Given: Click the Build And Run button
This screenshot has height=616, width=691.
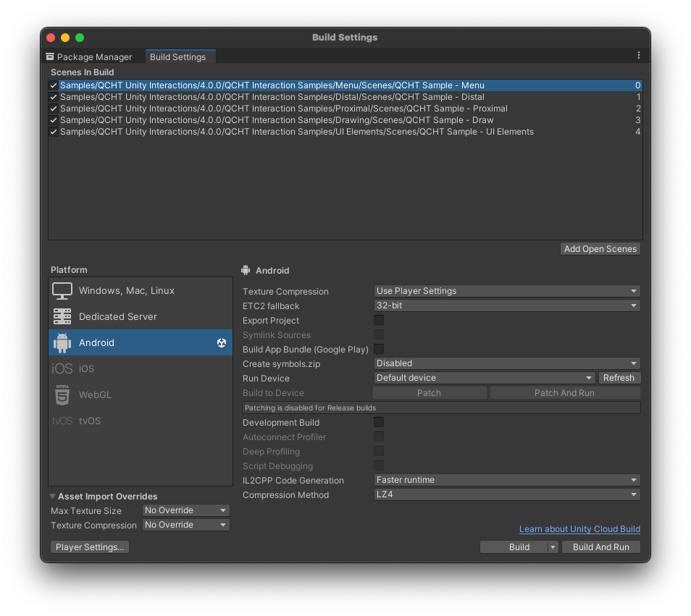Looking at the screenshot, I should tap(601, 547).
